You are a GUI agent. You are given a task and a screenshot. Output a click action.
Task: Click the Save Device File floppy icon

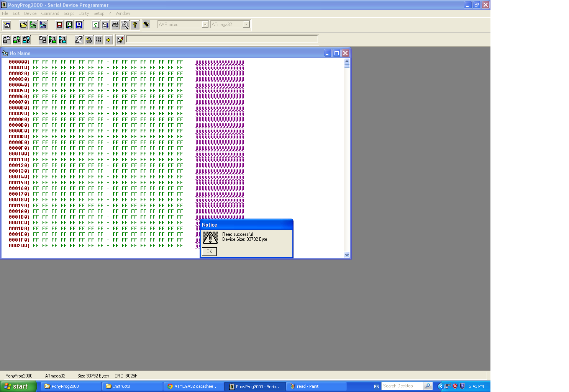pos(59,25)
